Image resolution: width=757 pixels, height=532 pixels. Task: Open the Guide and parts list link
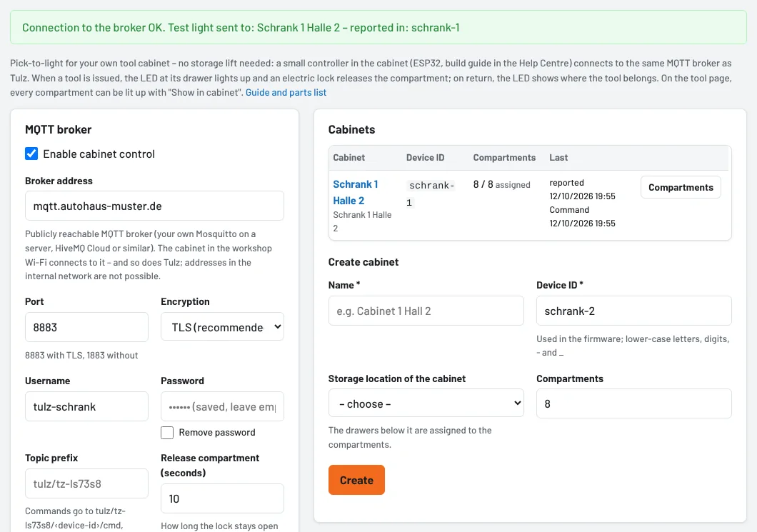coord(286,92)
